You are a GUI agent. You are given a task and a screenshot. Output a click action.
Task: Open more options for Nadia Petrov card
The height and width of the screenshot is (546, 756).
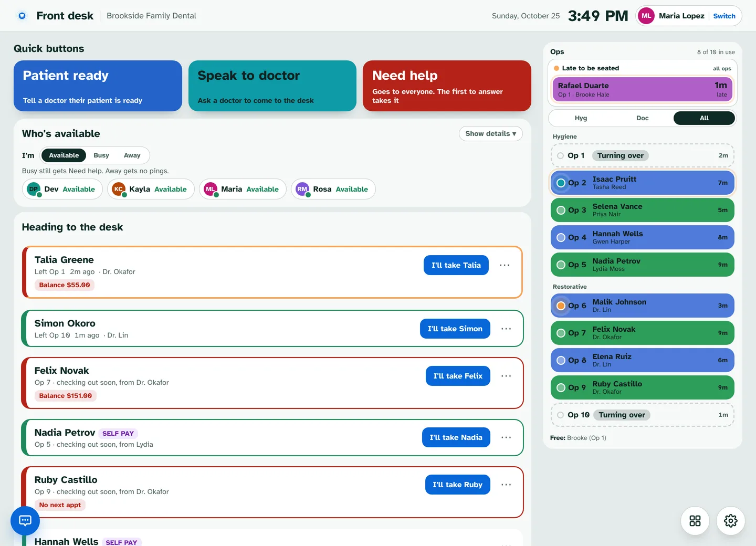pyautogui.click(x=506, y=437)
